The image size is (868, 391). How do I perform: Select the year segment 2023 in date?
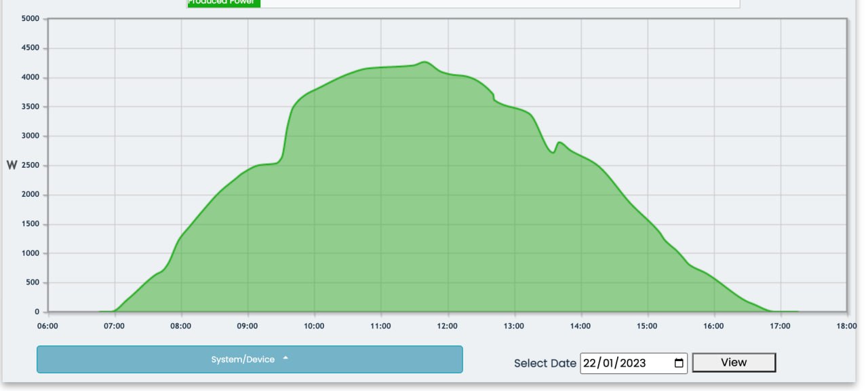pos(631,363)
